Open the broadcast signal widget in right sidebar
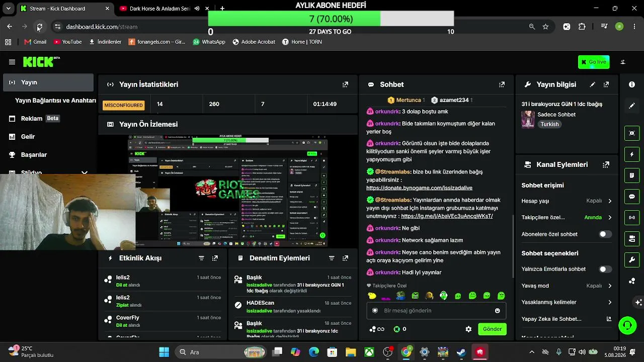Viewport: 644px width, 362px height. click(x=632, y=218)
